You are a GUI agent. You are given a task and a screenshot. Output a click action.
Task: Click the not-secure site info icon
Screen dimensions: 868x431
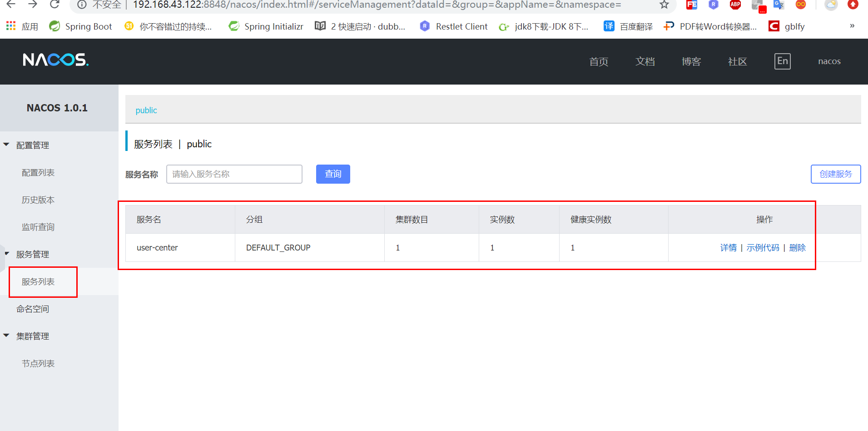click(x=82, y=5)
